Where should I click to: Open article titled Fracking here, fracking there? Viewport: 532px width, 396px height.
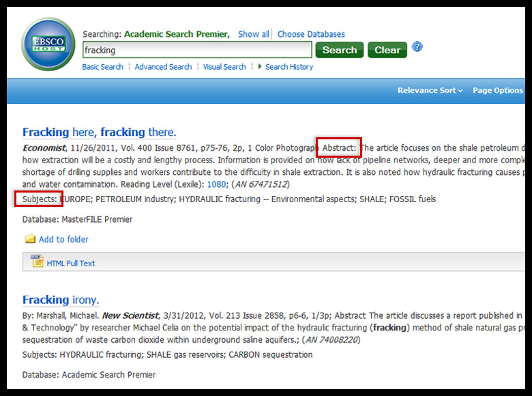pyautogui.click(x=99, y=132)
